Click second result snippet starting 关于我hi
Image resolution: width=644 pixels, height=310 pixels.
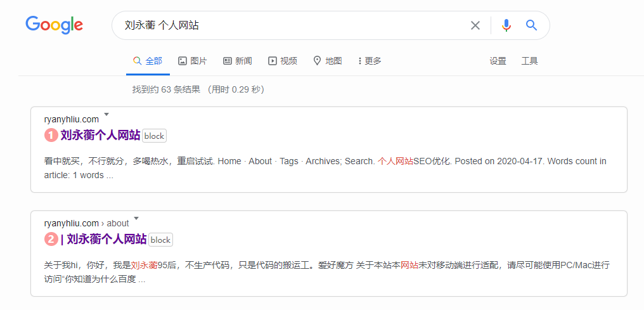coord(327,272)
